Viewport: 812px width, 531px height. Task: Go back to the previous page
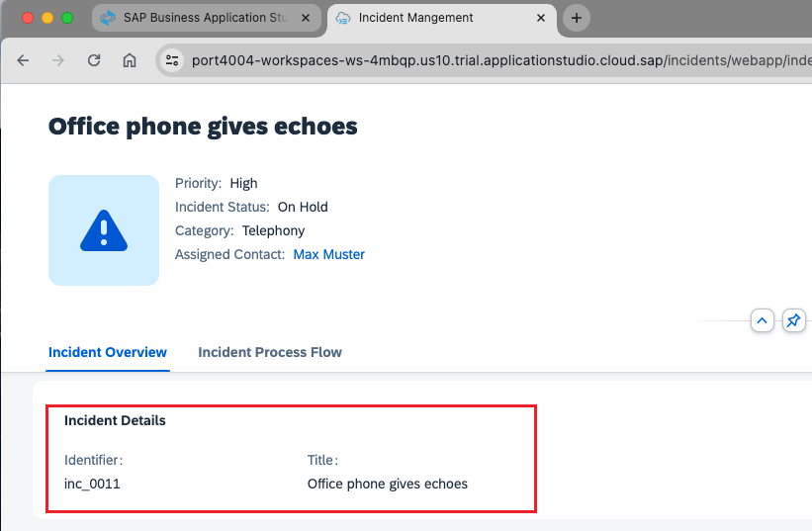pos(24,60)
